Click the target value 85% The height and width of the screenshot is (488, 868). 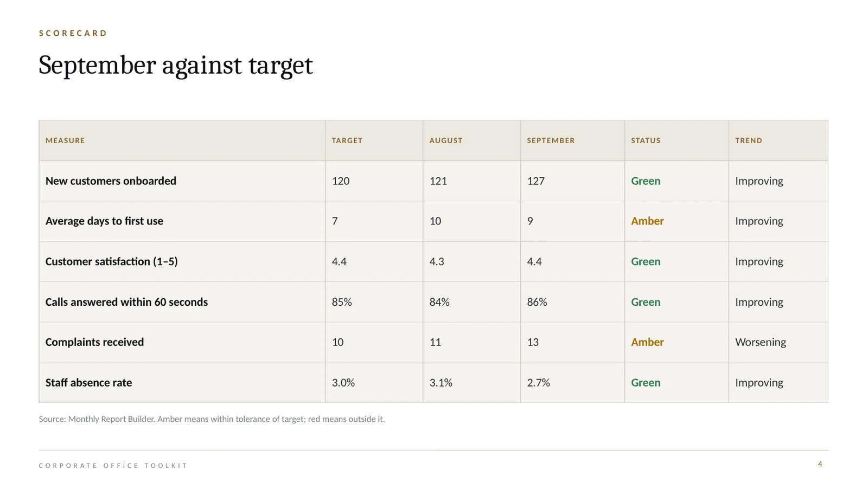(342, 302)
